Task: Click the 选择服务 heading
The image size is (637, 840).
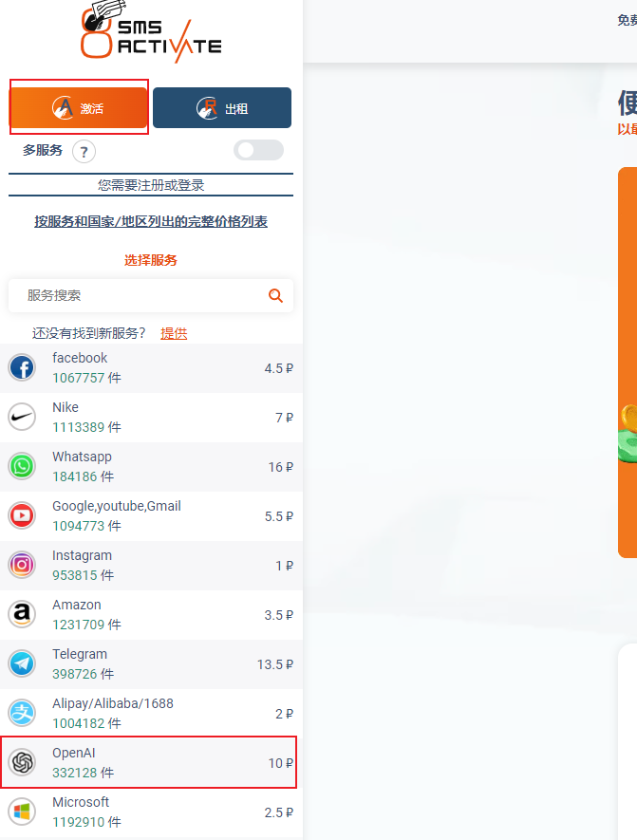Action: (151, 260)
